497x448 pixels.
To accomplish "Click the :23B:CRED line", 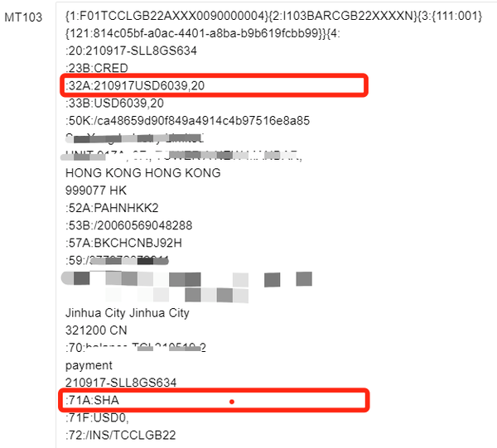I will coord(97,68).
